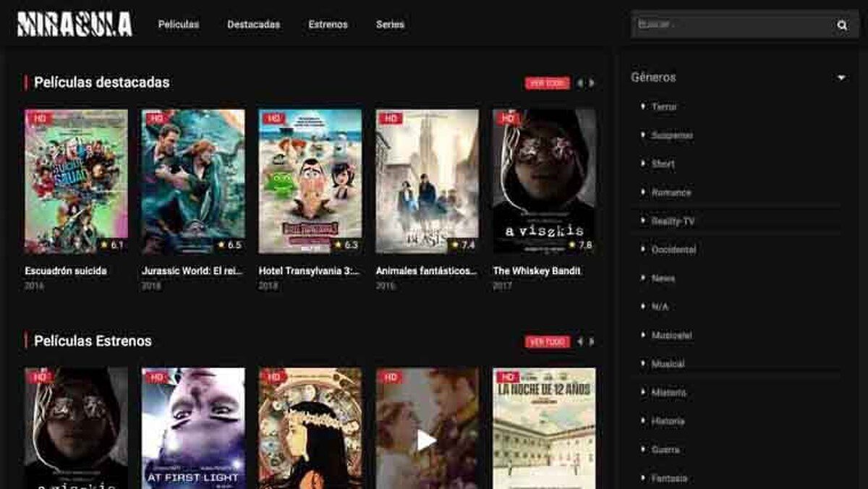This screenshot has width=868, height=489.
Task: Go to next featured movies slide
Action: pos(592,83)
